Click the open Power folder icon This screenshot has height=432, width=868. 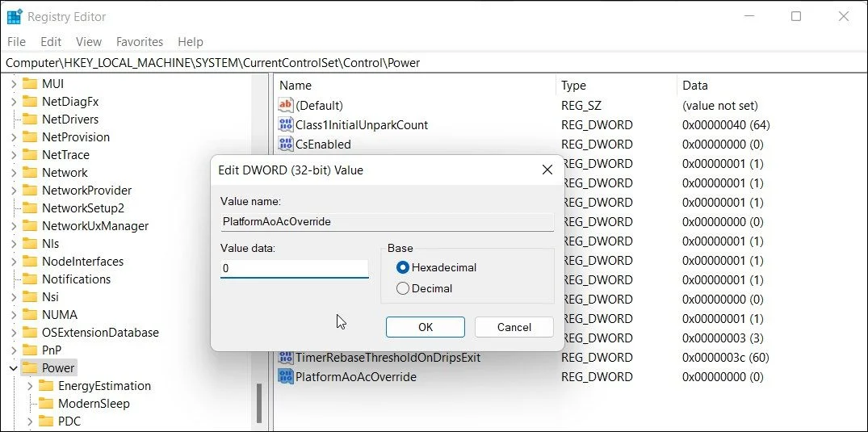point(29,367)
